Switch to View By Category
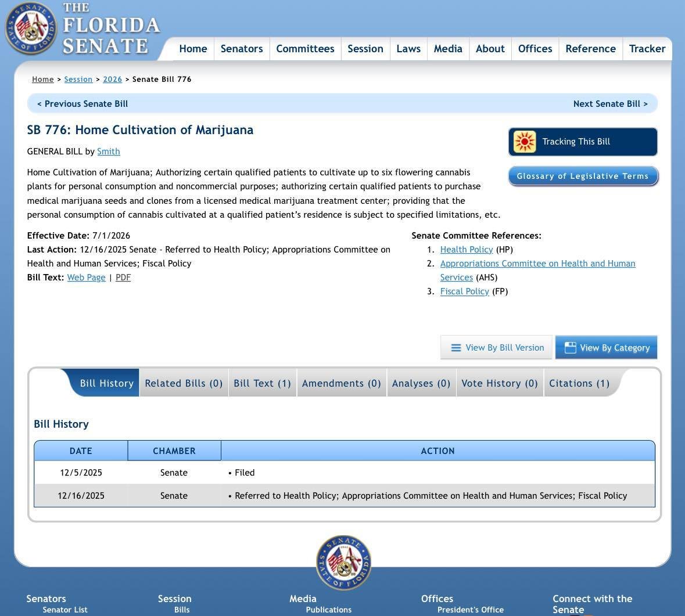This screenshot has height=616, width=685. pyautogui.click(x=606, y=348)
